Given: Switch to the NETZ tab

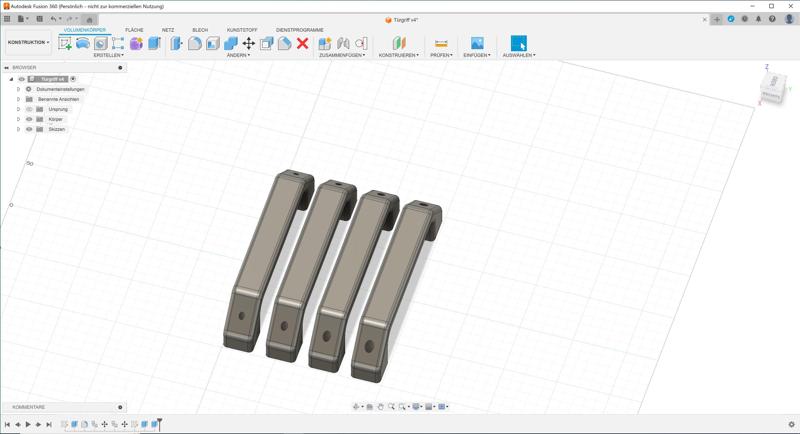Looking at the screenshot, I should point(168,30).
